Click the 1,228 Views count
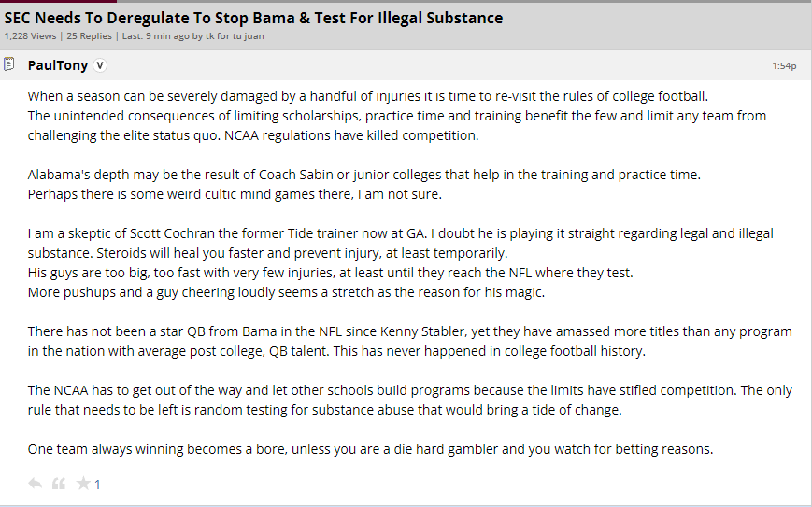This screenshot has width=812, height=507. point(29,36)
